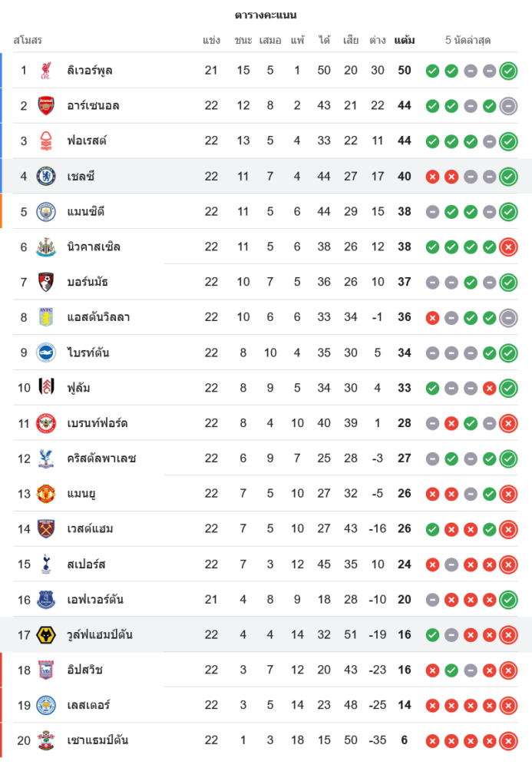This screenshot has width=532, height=768.
Task: Click the Wolverhampton wolf crest icon
Action: pos(46,635)
